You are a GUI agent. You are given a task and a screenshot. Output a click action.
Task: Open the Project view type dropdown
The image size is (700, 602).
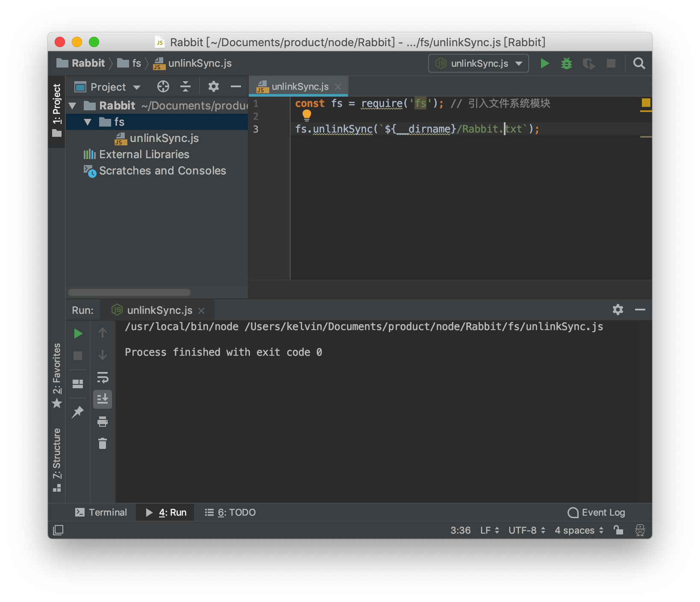pos(108,87)
